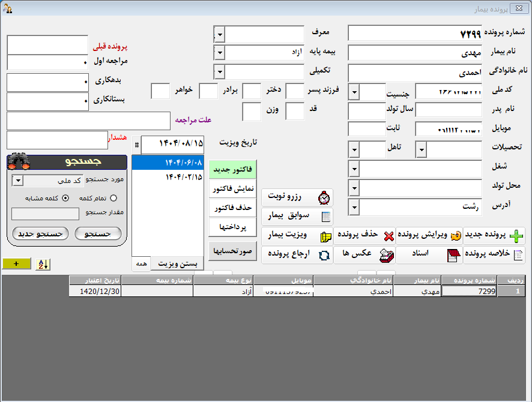Viewport: 532px width, 402px height.
Task: Click the فاکتور جدید button
Action: point(232,170)
